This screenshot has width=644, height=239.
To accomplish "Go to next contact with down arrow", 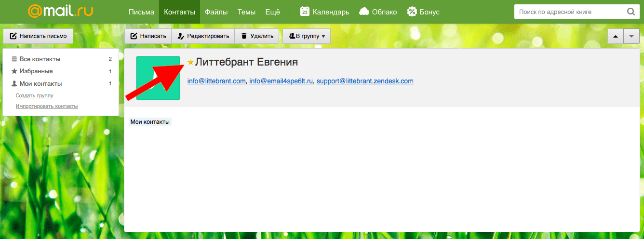I will [631, 36].
